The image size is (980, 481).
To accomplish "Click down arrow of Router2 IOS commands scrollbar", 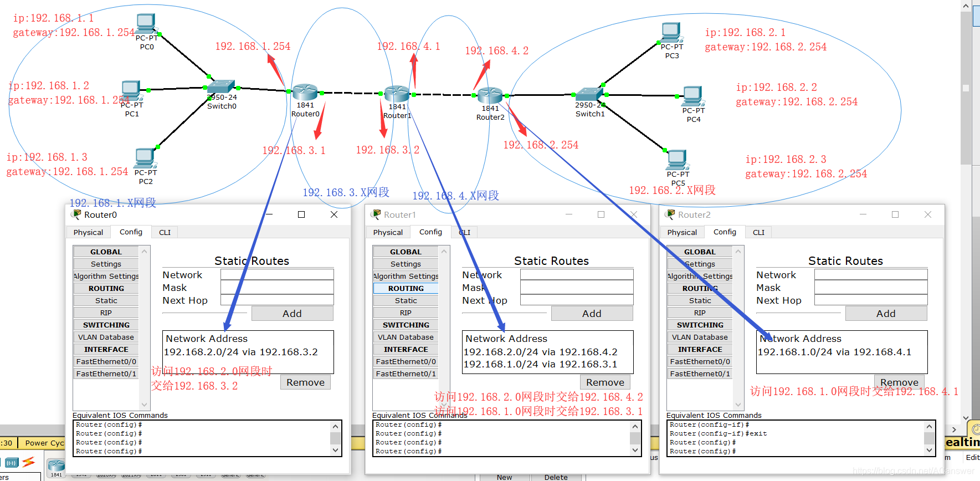I will (x=929, y=451).
